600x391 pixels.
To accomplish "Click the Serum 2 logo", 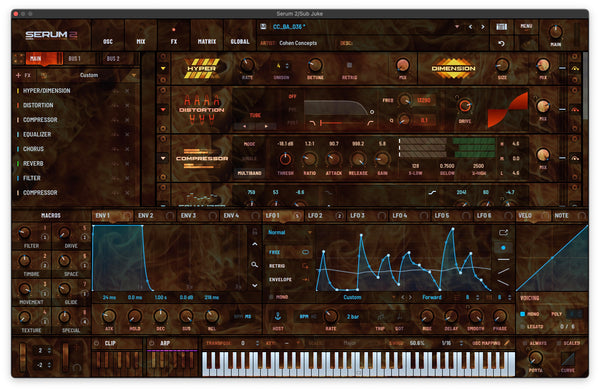I will click(x=51, y=35).
